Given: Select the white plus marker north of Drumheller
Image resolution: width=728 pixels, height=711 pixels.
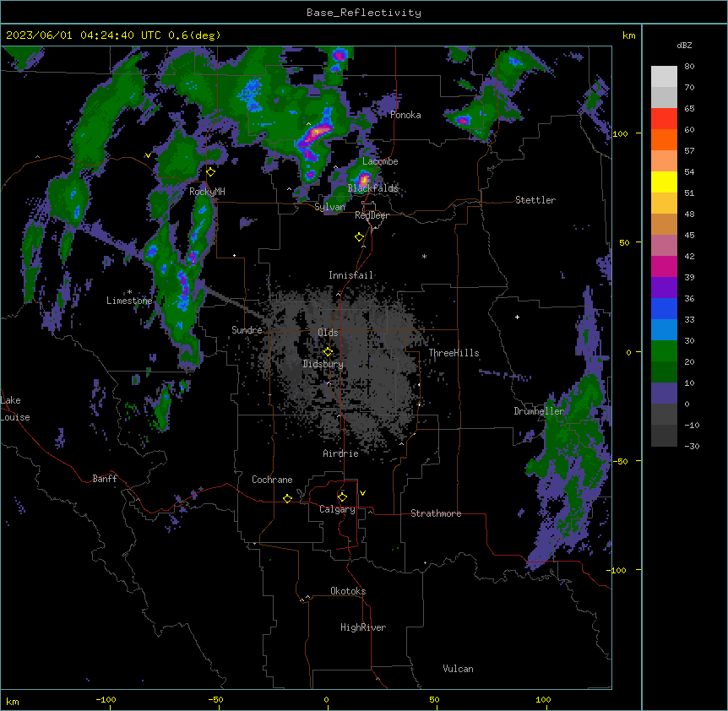Looking at the screenshot, I should click(x=517, y=317).
